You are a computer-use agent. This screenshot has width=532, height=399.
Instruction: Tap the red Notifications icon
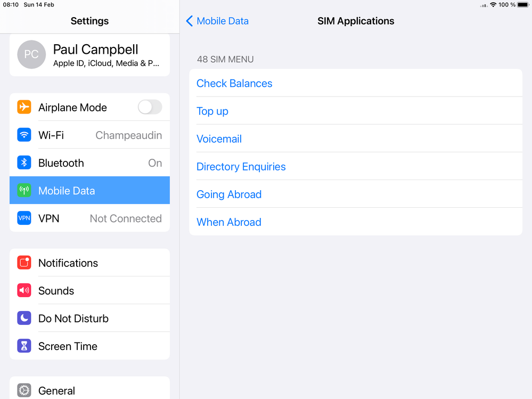coord(24,263)
